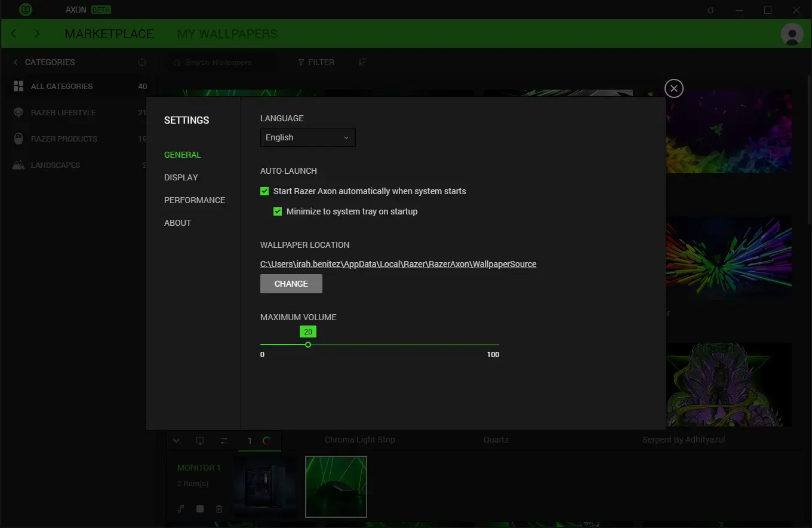The height and width of the screenshot is (528, 812).
Task: Collapse the playlist panel chevron
Action: 176,441
